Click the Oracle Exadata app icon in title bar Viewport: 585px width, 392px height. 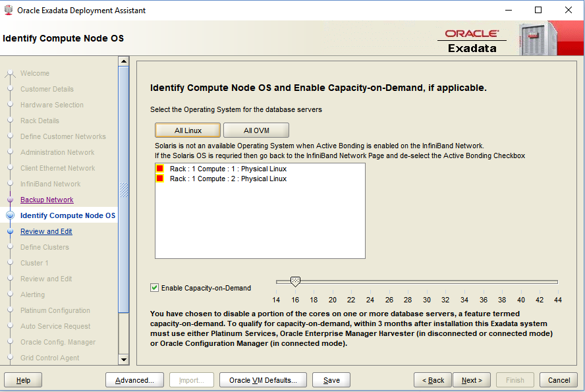9,11
